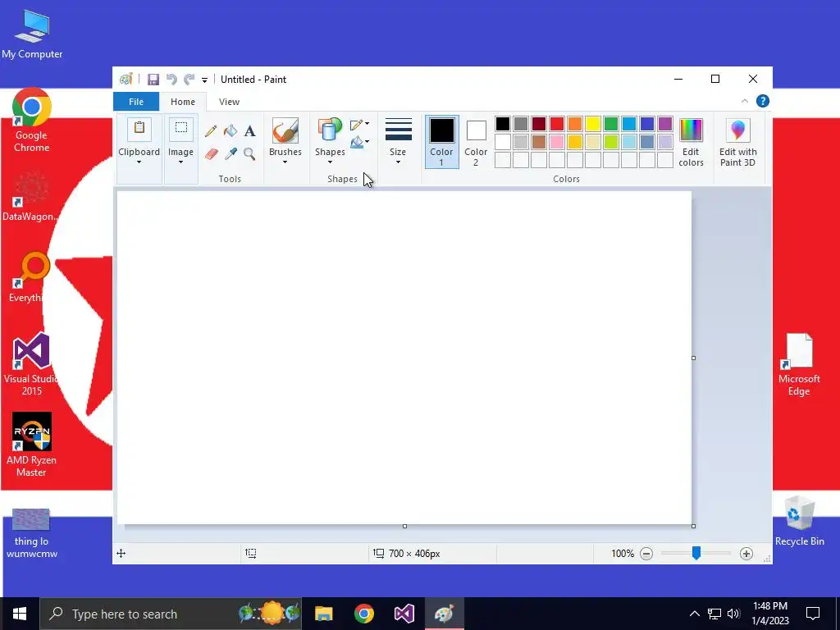
Task: Switch to the Home tab
Action: tap(183, 102)
